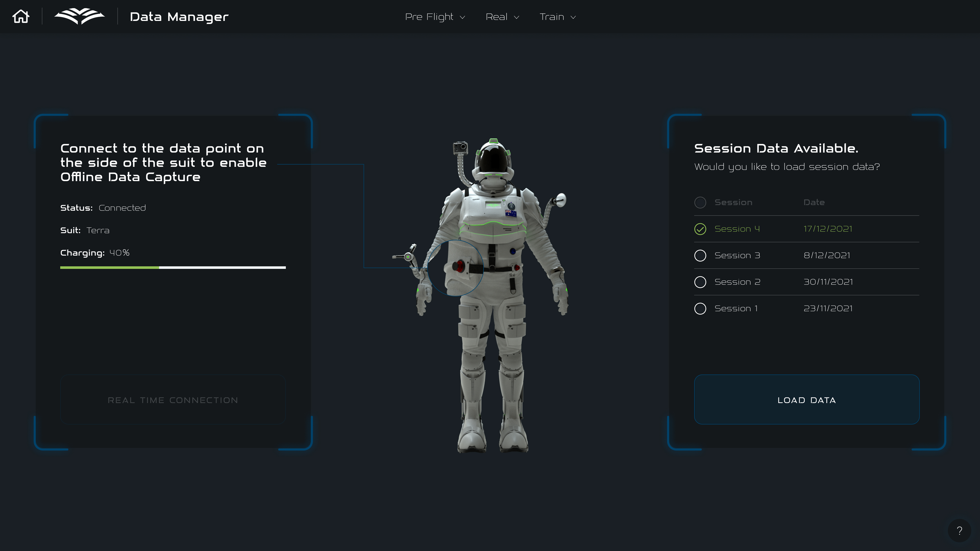Click the sensor on the astronaut's left glove
This screenshot has width=980, height=551.
[x=409, y=257]
